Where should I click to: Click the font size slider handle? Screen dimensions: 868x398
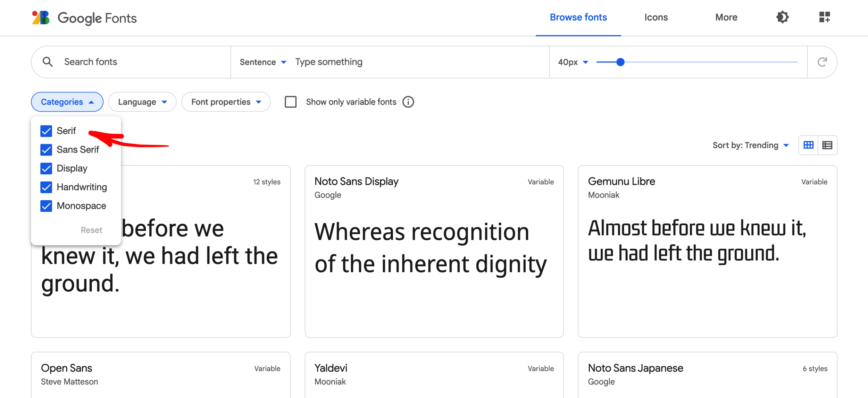pos(620,62)
